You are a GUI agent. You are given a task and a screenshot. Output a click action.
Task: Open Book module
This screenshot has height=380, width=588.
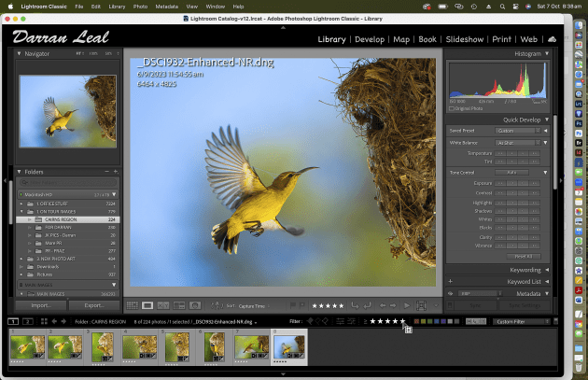(427, 39)
